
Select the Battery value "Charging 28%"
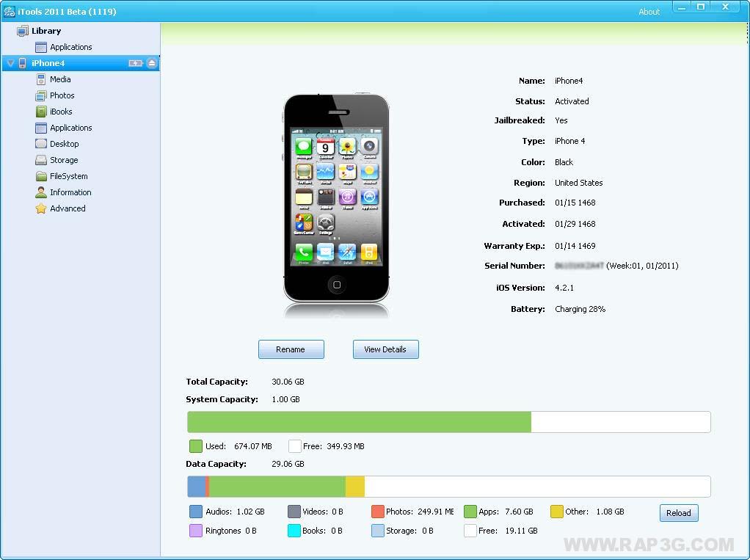[x=580, y=309]
